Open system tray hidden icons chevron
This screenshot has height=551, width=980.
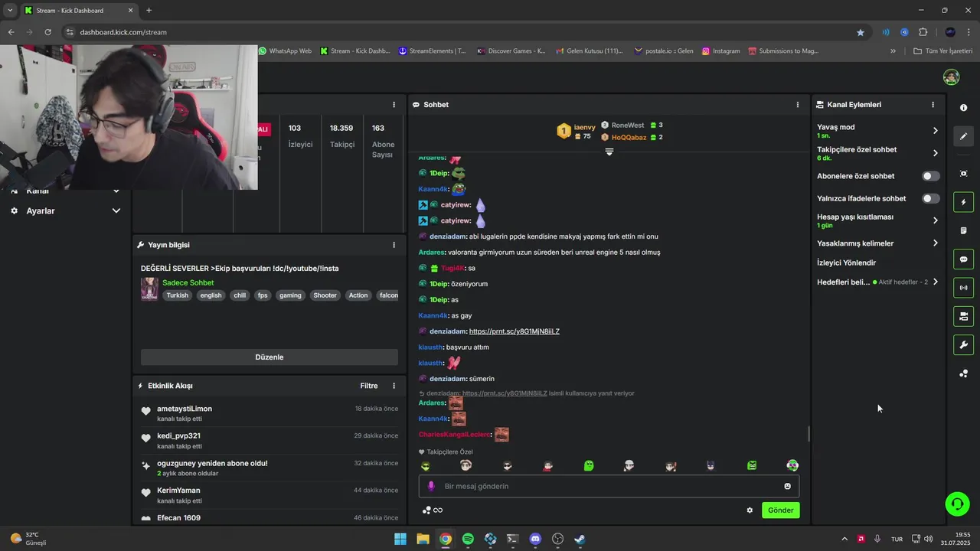coord(844,539)
